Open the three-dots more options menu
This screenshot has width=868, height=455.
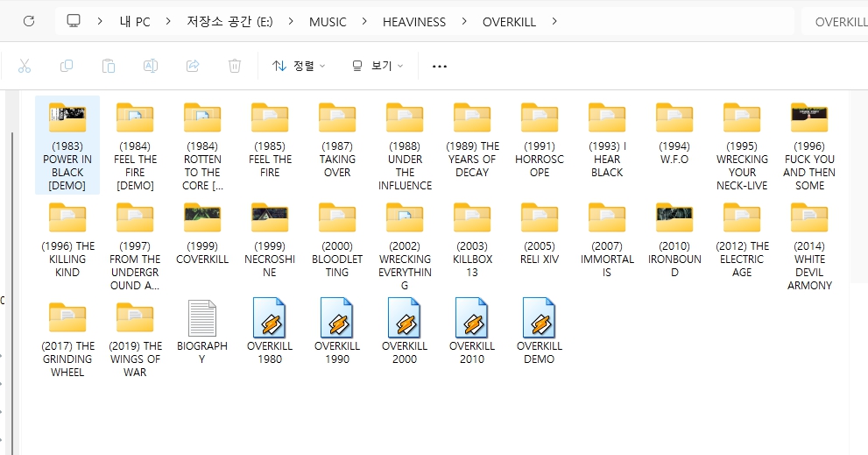pyautogui.click(x=440, y=66)
